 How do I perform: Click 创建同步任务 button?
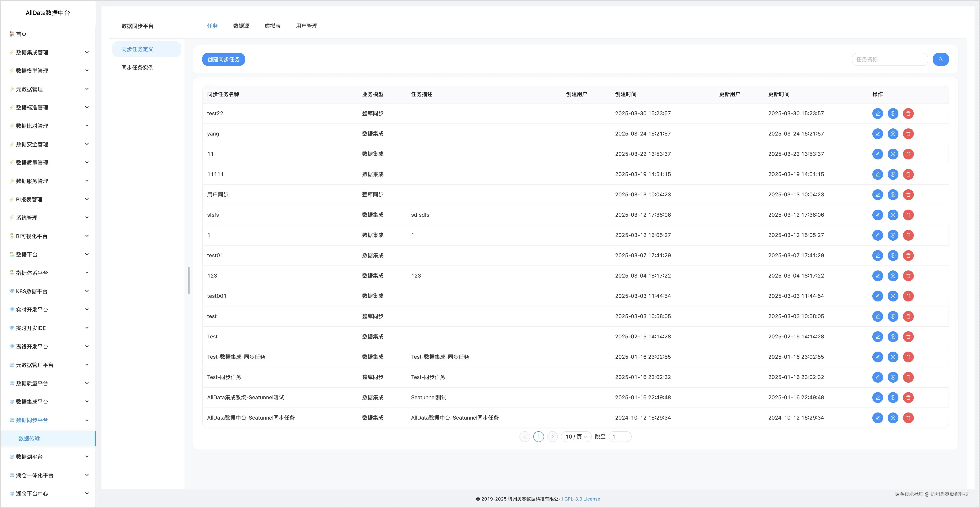[x=223, y=59]
